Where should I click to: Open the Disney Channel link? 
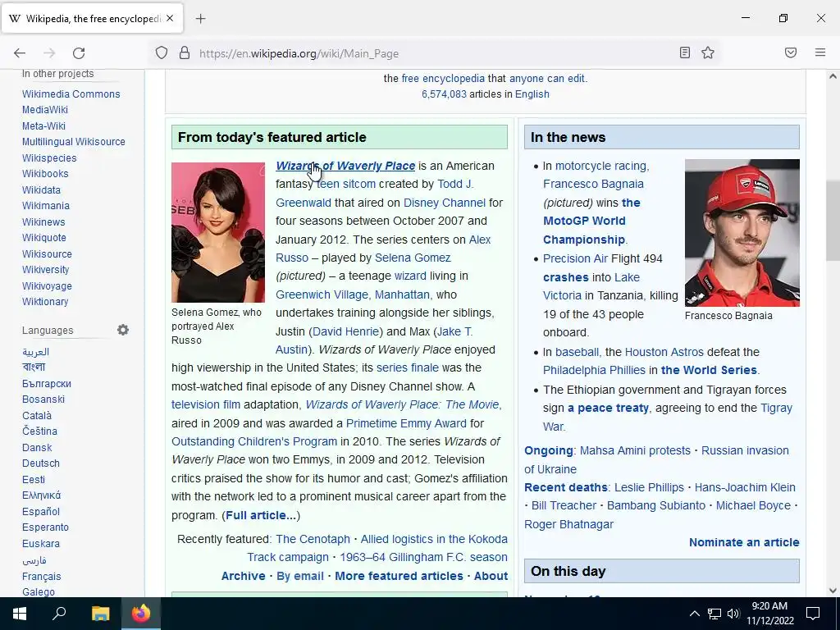tap(444, 203)
